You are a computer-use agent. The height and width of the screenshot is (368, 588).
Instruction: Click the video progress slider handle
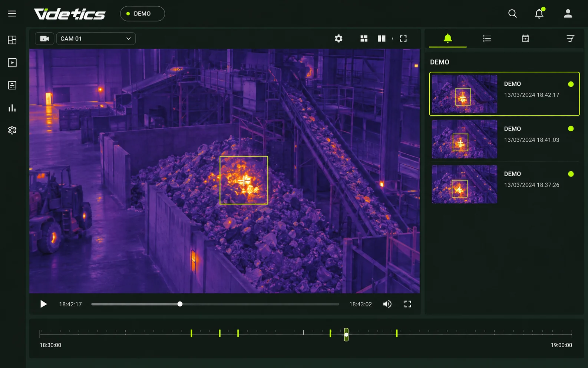coord(180,304)
